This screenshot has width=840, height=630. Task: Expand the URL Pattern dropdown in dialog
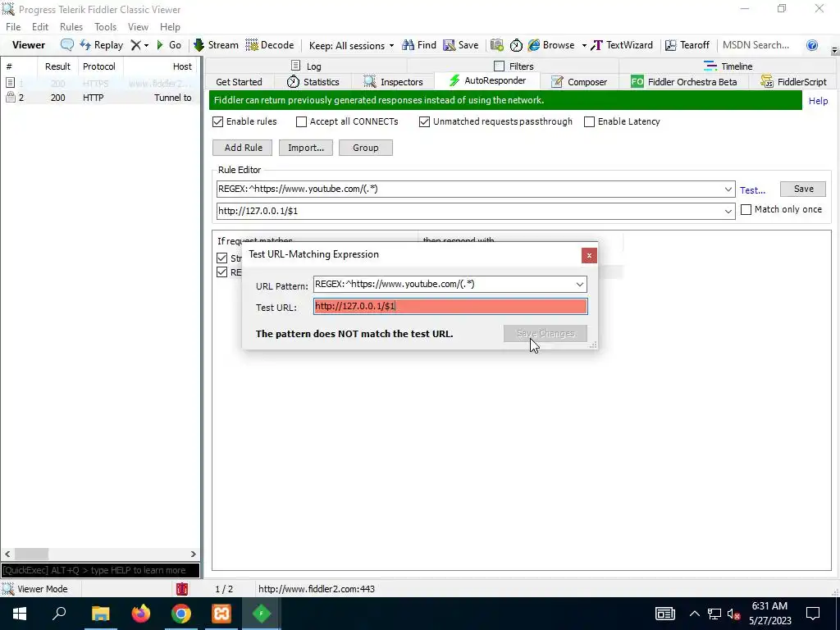click(x=580, y=284)
